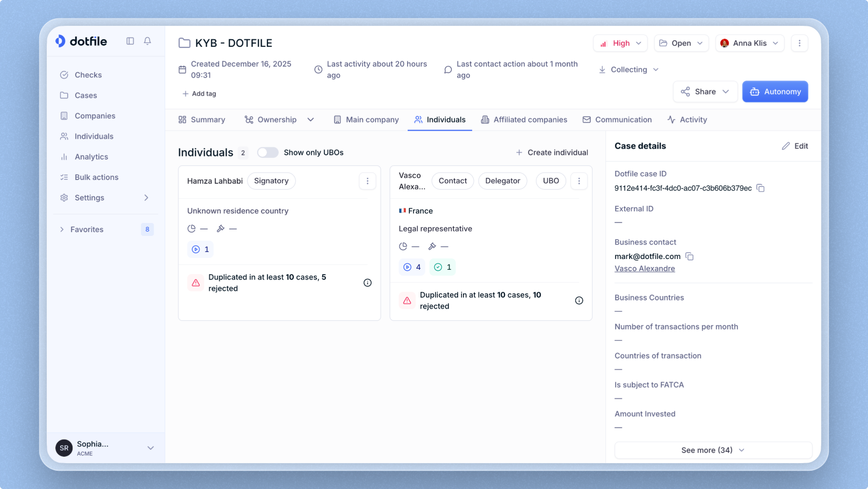Image resolution: width=868 pixels, height=489 pixels.
Task: Click Hamza's ownership pie chart icon
Action: tap(192, 228)
